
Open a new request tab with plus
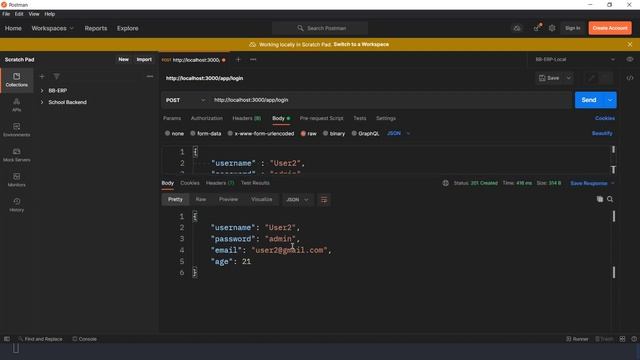(x=238, y=60)
